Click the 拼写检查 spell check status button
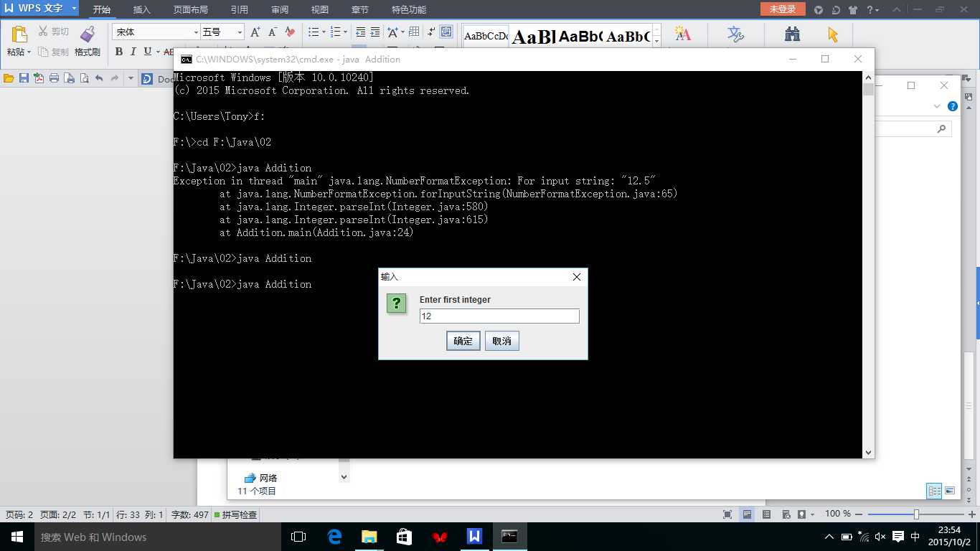This screenshot has height=551, width=980. [235, 514]
